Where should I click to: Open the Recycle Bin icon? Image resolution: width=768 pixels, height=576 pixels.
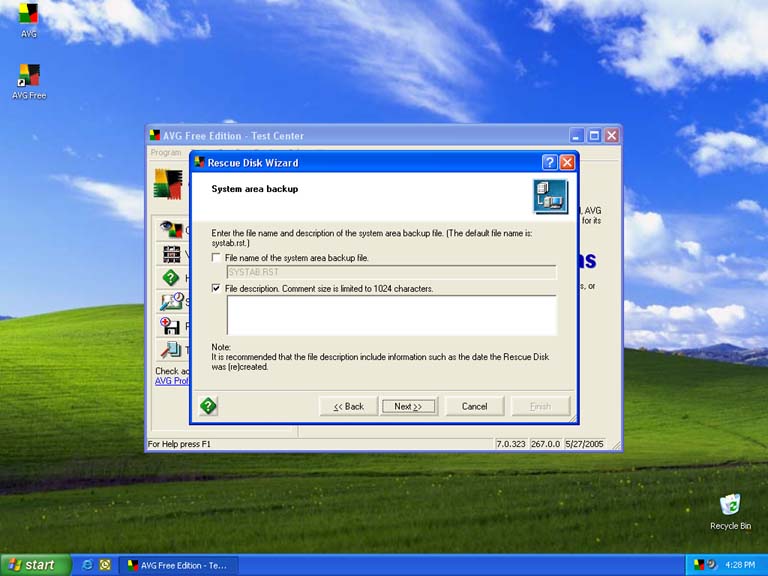click(x=730, y=506)
